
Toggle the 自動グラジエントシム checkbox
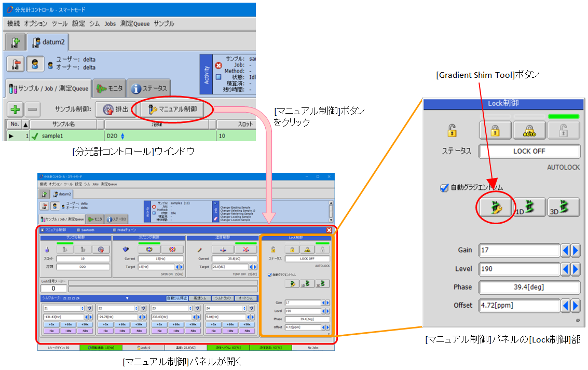tap(444, 188)
